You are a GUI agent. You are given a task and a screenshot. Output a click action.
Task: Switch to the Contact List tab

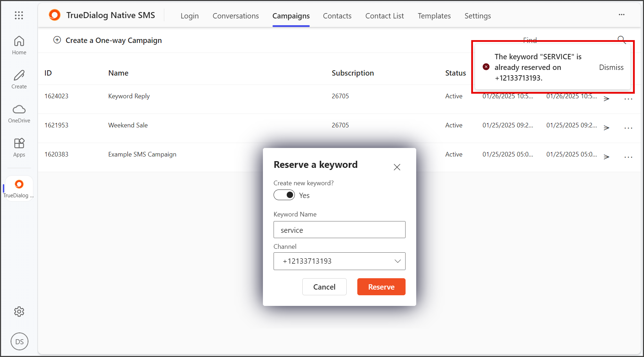pos(385,16)
